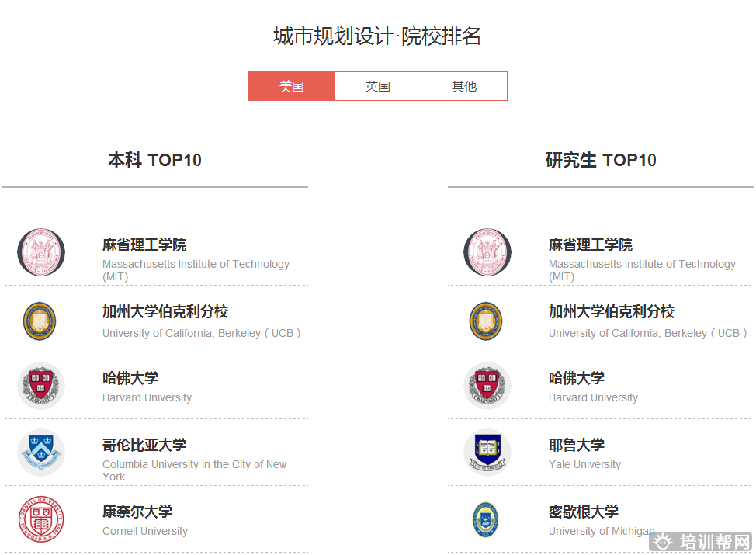
Task: Click Harvard crest in 研究生 TOP10
Action: click(x=487, y=386)
